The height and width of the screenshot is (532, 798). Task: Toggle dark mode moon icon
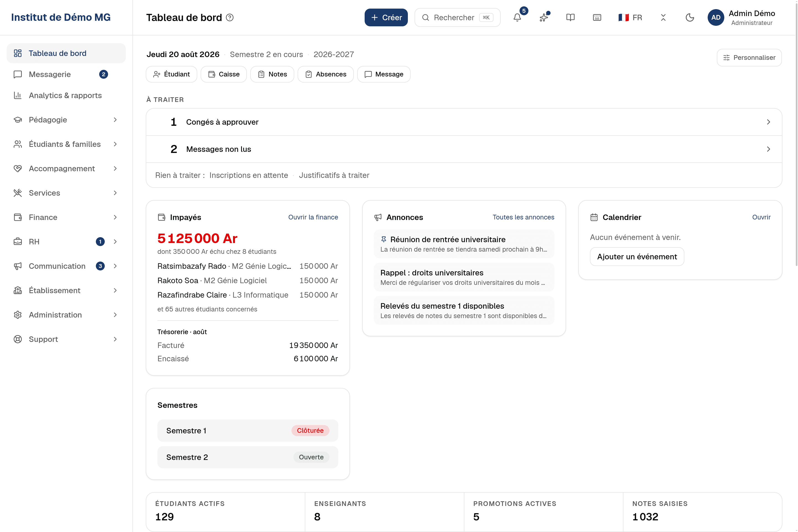tap(690, 17)
